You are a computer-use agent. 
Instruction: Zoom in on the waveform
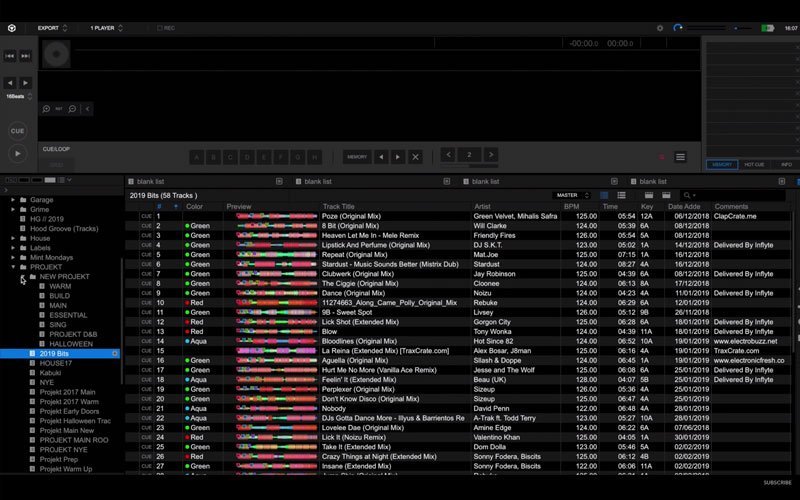(47, 108)
